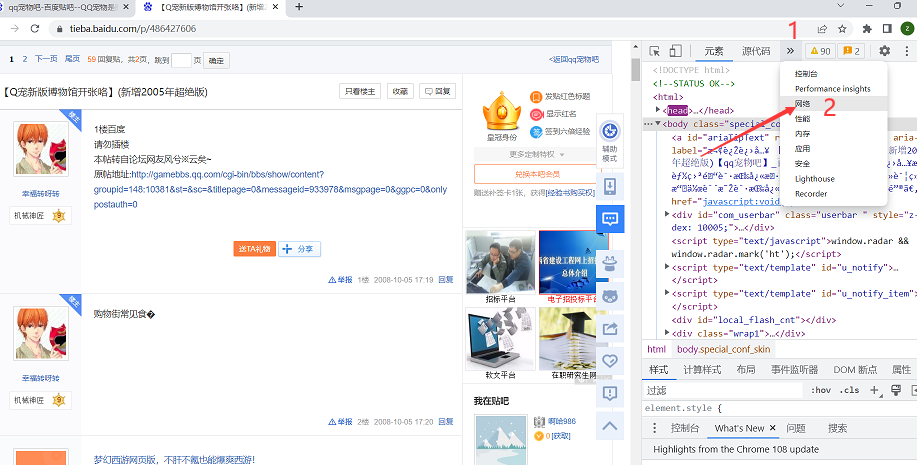The image size is (917, 465).
Task: Activate the DevTools inspect element picker
Action: [654, 51]
